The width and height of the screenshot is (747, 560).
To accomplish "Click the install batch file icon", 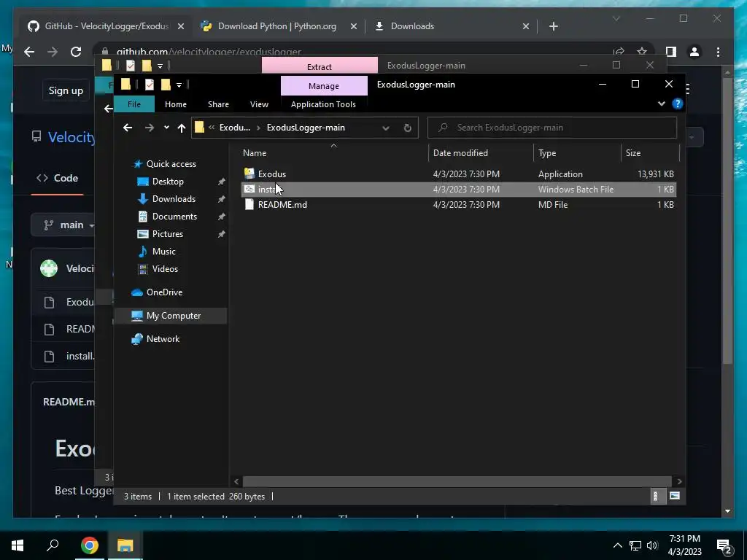I will [x=249, y=189].
